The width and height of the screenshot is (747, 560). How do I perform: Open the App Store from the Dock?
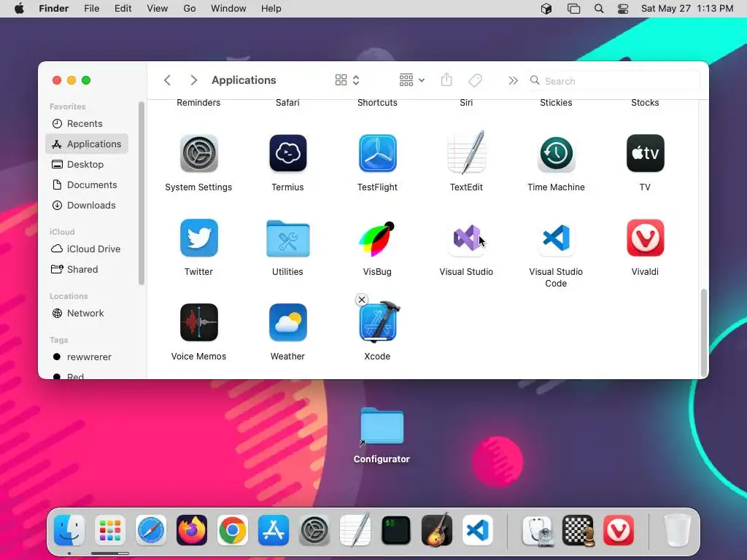pyautogui.click(x=274, y=530)
